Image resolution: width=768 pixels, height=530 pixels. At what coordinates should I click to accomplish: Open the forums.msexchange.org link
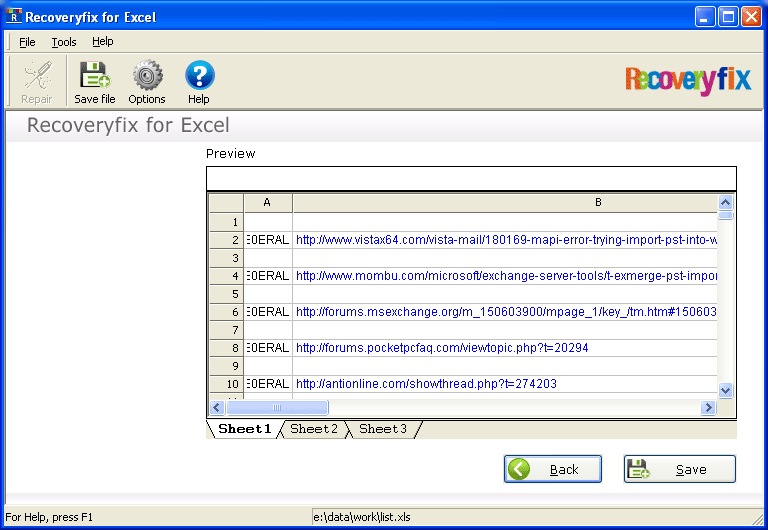pyautogui.click(x=506, y=312)
